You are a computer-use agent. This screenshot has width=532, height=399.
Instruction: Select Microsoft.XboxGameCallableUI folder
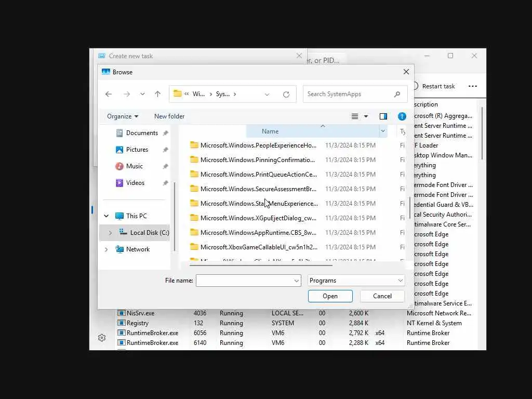pos(259,247)
